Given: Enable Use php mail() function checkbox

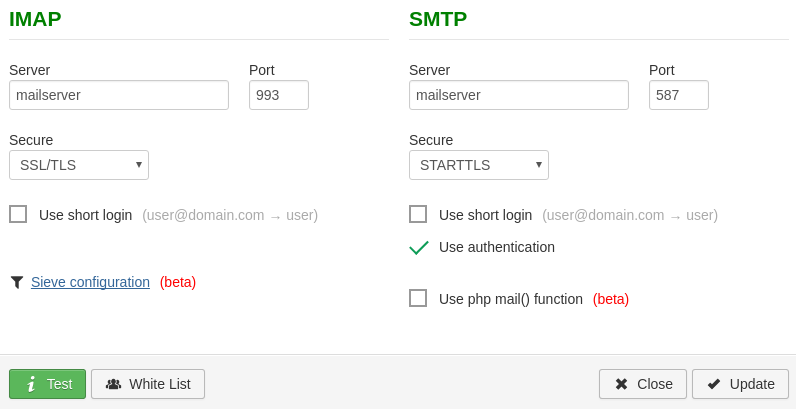Looking at the screenshot, I should (418, 298).
